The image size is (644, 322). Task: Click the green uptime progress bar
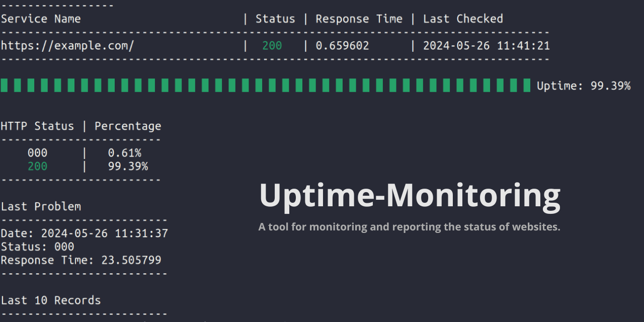click(266, 86)
